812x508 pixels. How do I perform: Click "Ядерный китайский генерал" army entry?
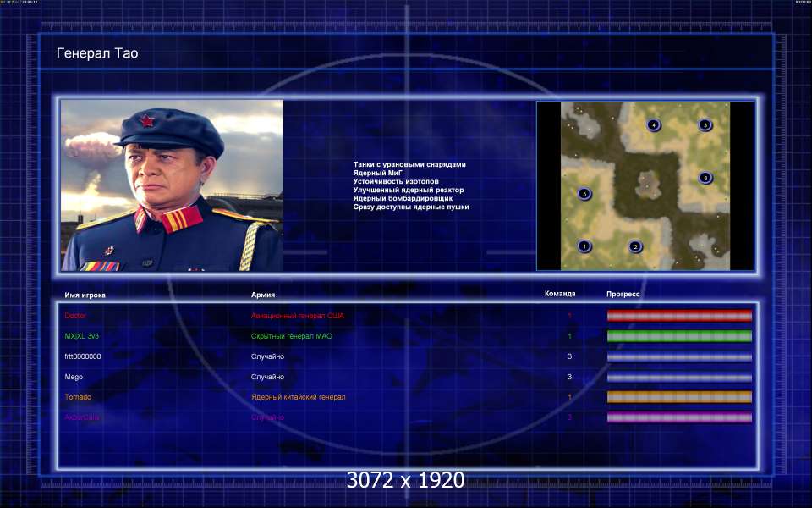pyautogui.click(x=299, y=397)
